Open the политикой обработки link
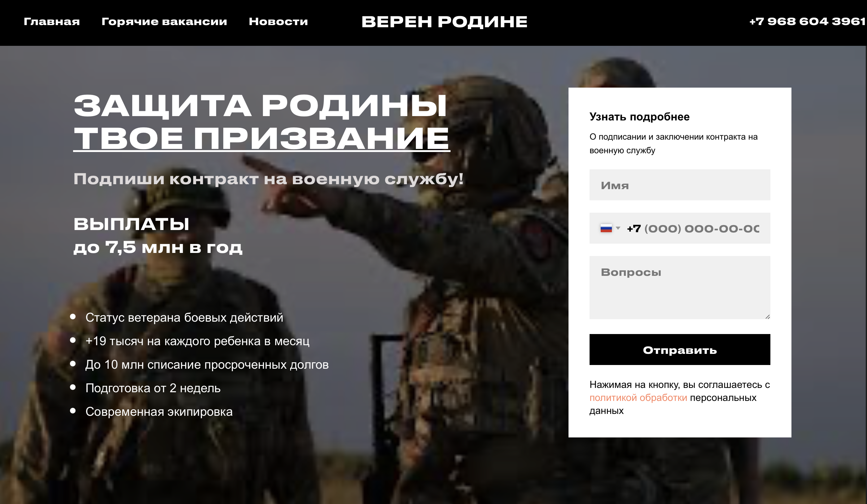Screen dimensions: 867x504 pyautogui.click(x=638, y=398)
